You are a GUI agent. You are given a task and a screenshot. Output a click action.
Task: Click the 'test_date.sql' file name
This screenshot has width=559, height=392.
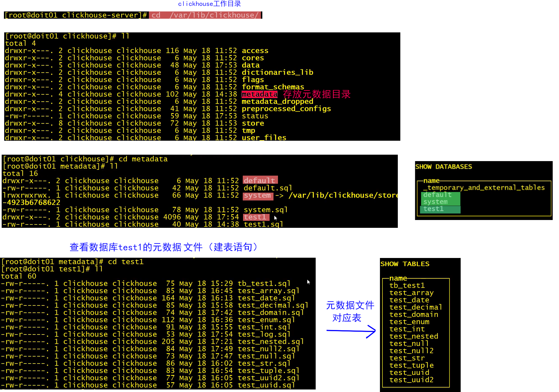(266, 298)
